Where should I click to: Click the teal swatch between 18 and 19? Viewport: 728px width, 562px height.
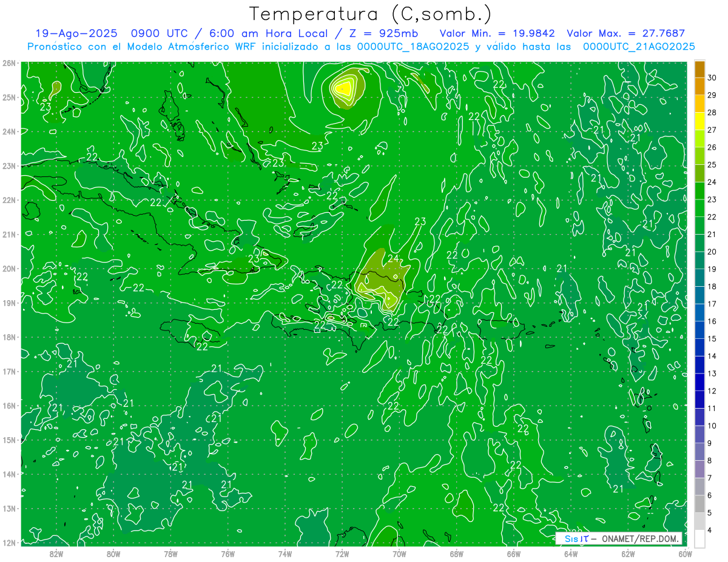[699, 278]
